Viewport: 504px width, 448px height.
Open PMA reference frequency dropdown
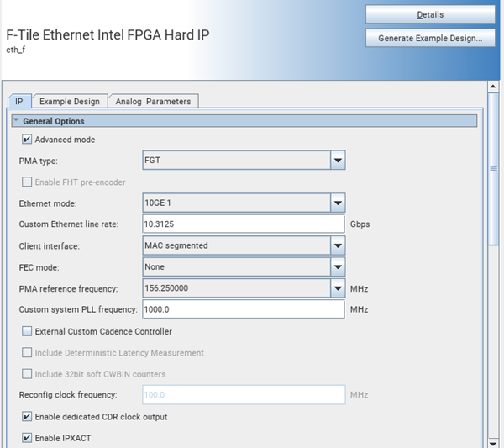338,289
